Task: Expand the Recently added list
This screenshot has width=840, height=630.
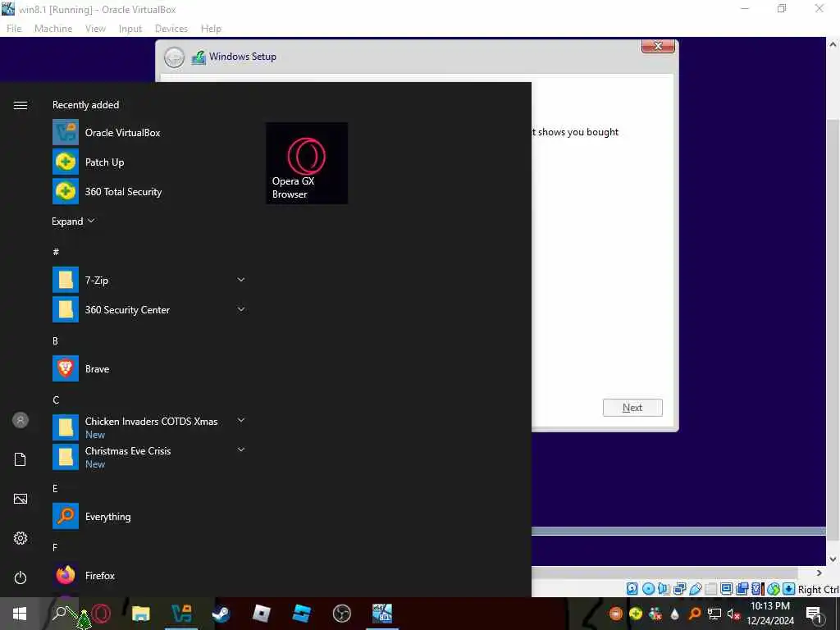Action: [x=73, y=221]
